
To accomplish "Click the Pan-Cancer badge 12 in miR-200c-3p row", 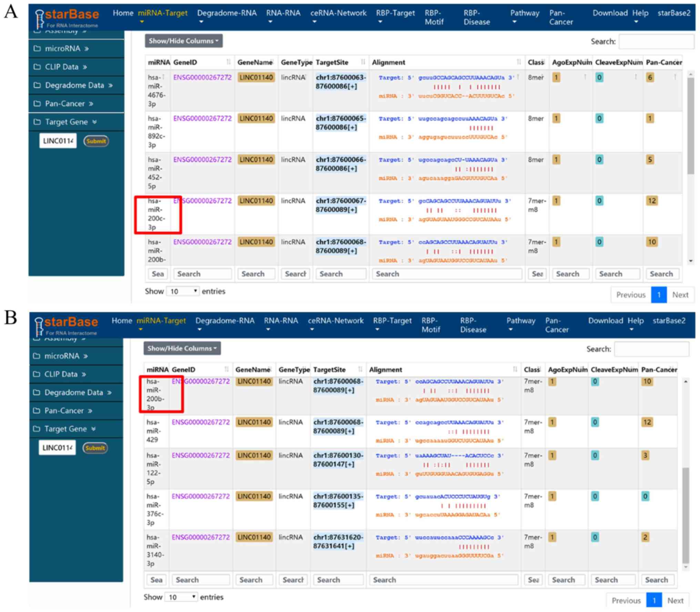I will [x=651, y=201].
